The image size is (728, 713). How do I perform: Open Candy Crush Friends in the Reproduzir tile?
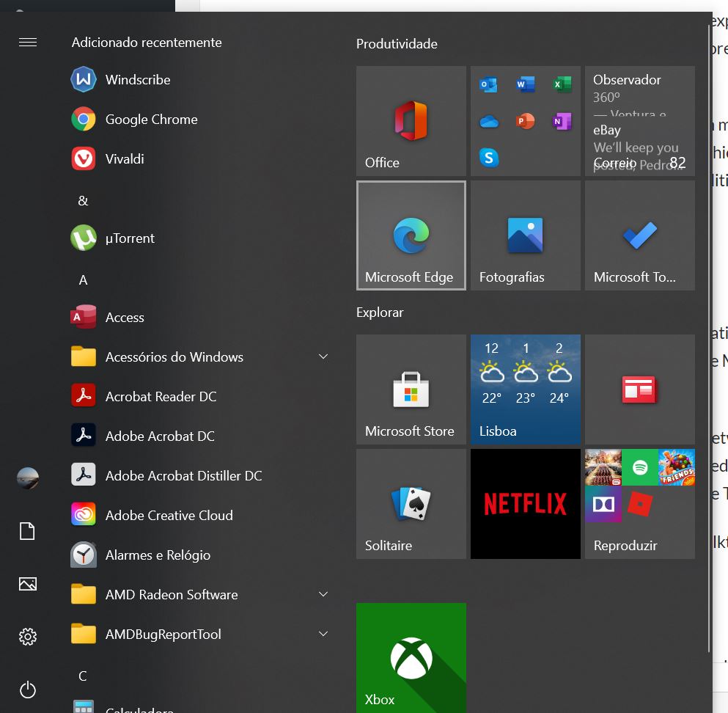677,467
